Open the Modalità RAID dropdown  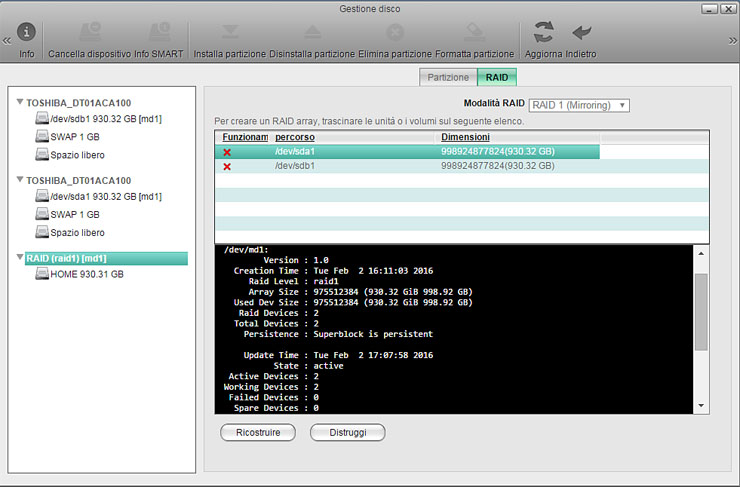coord(578,105)
